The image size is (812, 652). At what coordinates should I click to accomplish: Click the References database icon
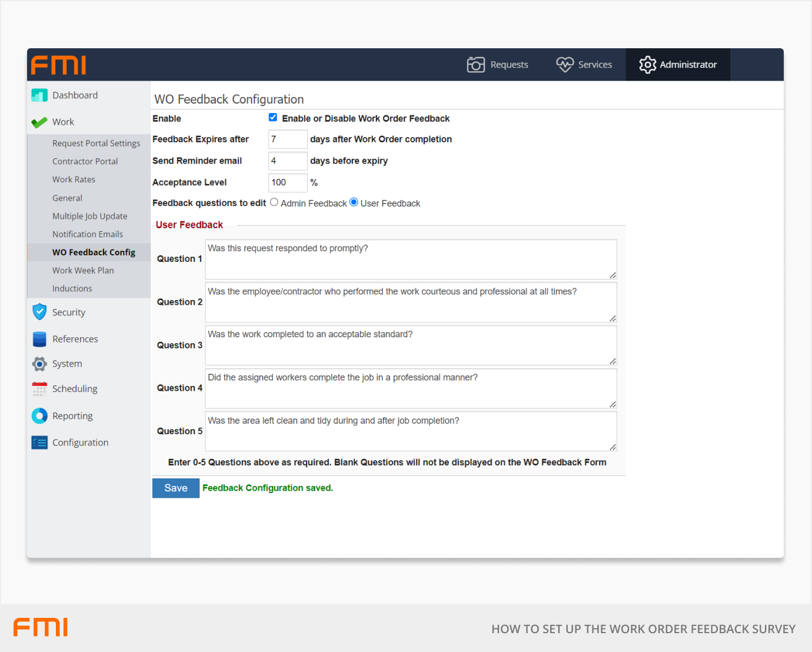(39, 339)
